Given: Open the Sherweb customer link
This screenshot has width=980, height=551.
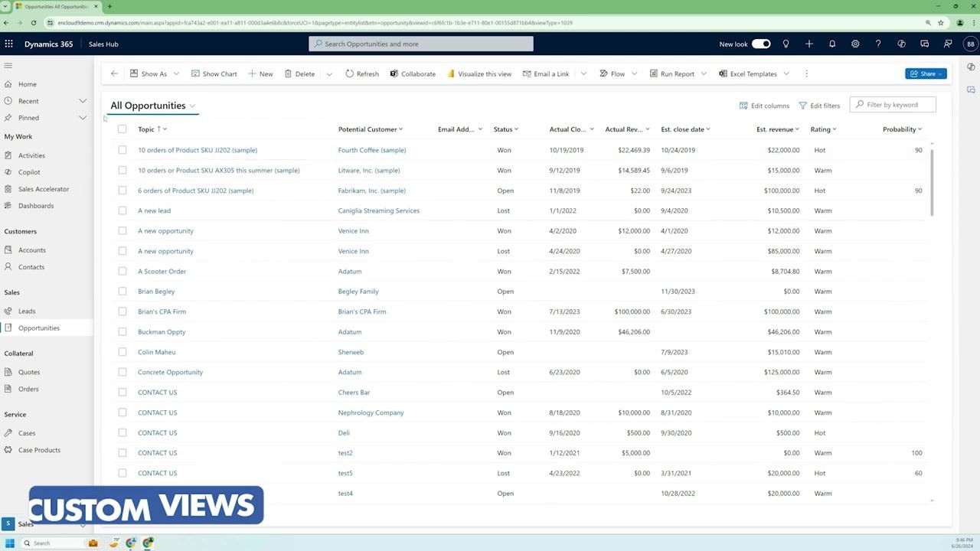Looking at the screenshot, I should point(351,352).
